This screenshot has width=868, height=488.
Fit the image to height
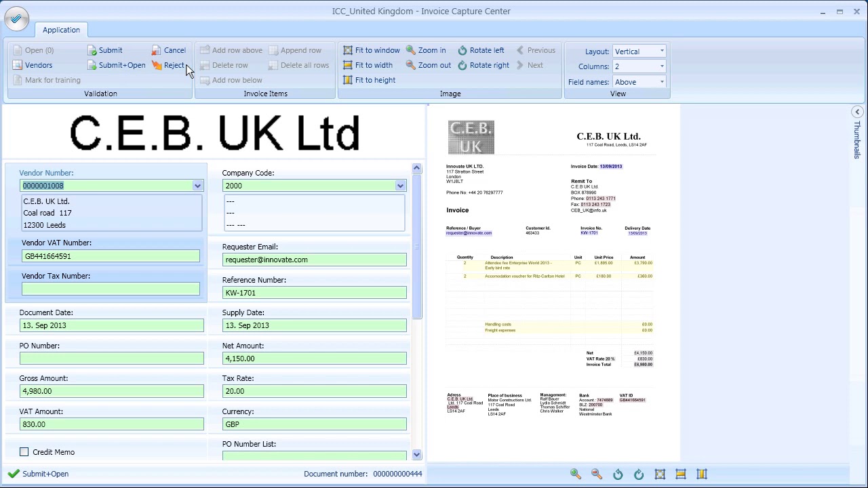369,80
